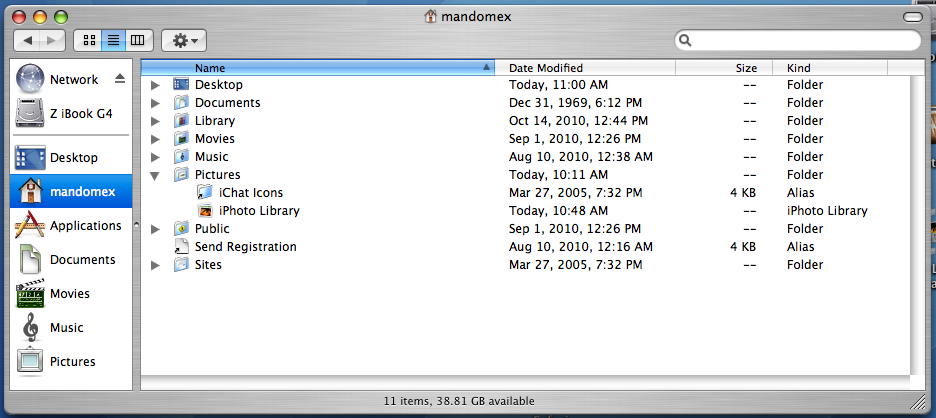This screenshot has height=418, width=936.
Task: Eject the Network volume
Action: coord(120,79)
